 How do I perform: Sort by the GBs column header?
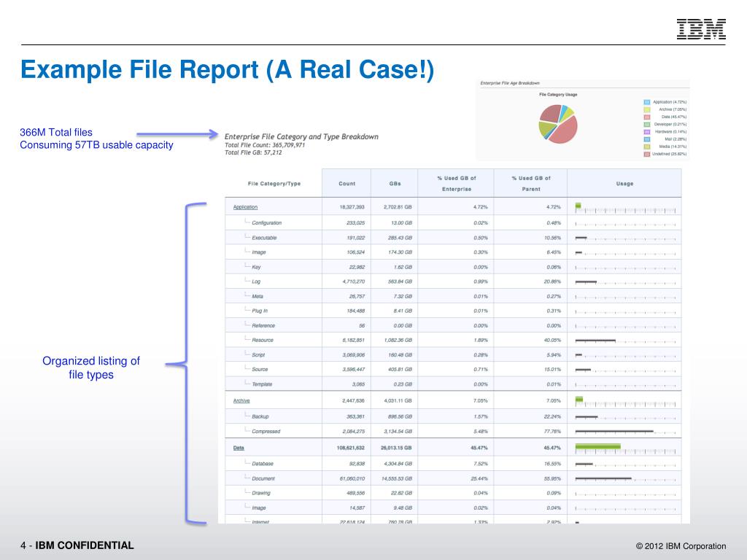click(394, 184)
